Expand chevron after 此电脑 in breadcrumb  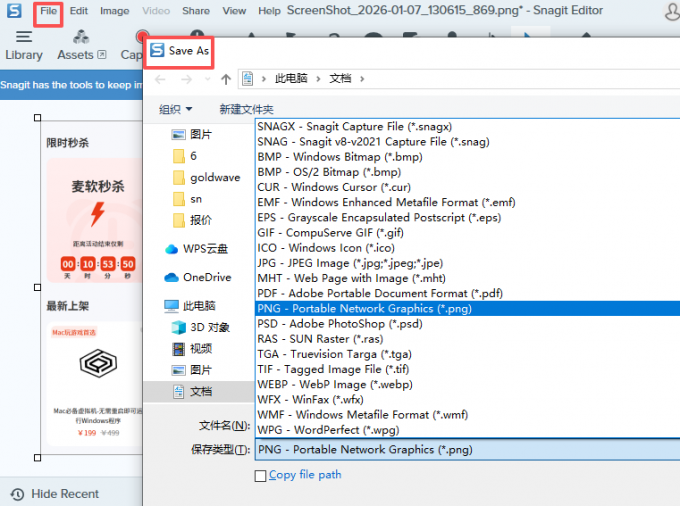318,79
